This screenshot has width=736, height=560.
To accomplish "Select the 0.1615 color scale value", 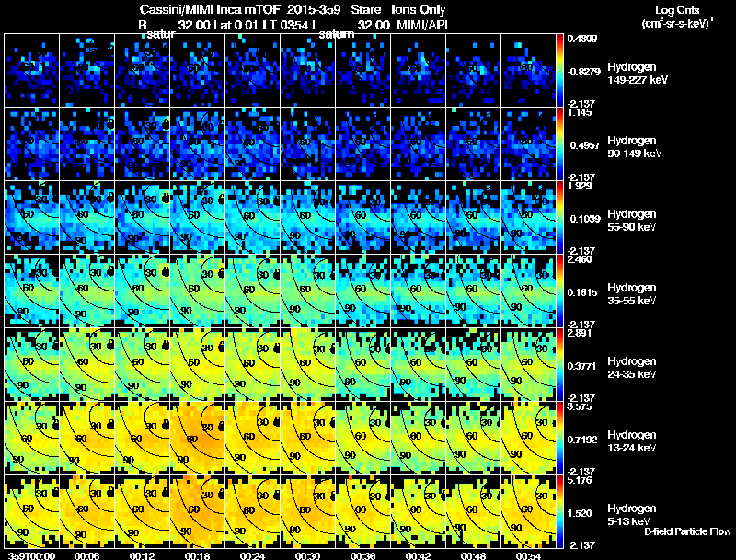I will click(x=582, y=292).
